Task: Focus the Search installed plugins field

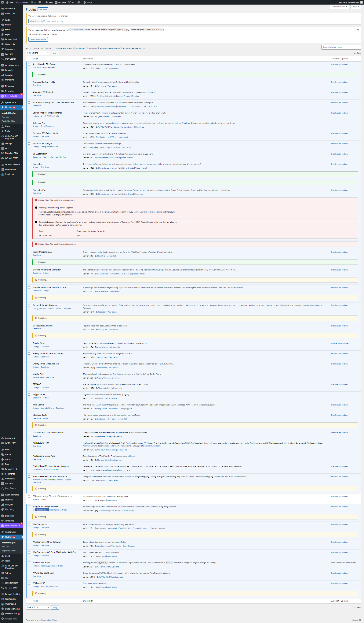Action: click(341, 47)
